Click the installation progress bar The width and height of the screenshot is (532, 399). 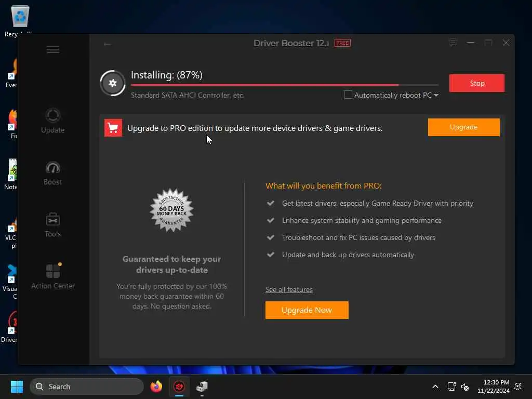coord(284,85)
